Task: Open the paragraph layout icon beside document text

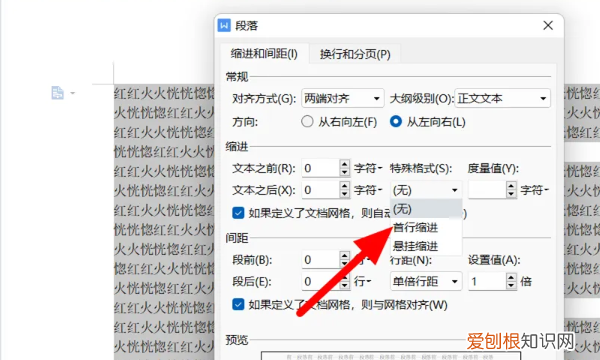Action: pos(57,93)
